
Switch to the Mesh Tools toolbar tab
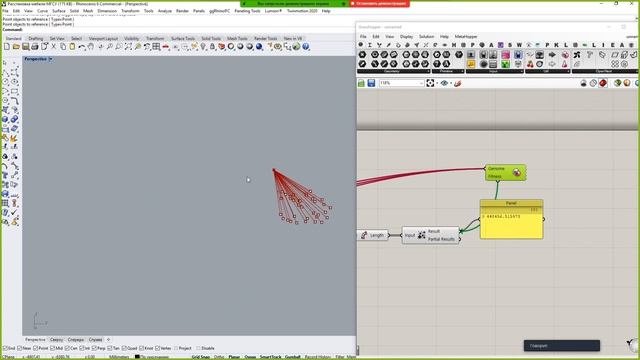237,38
